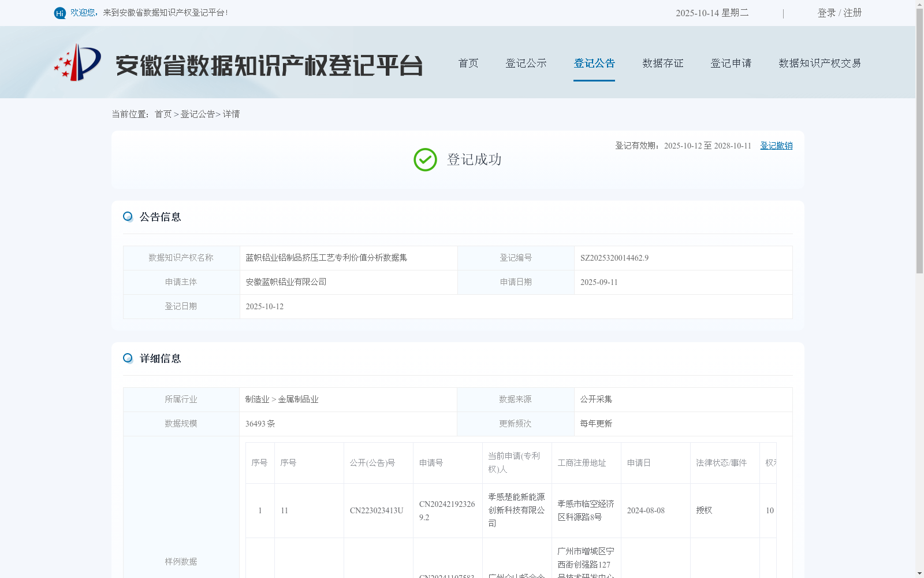Select the 登记公告 navigation tab

click(x=594, y=63)
